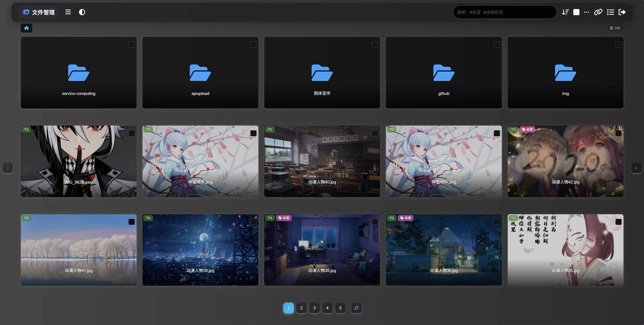Select checkbox on IMG_9625.jpeg thumbnail
Image resolution: width=644 pixels, height=325 pixels.
(132, 133)
